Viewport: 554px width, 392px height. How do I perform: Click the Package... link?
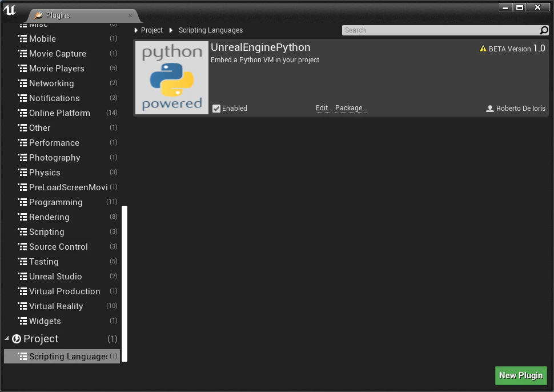[351, 108]
